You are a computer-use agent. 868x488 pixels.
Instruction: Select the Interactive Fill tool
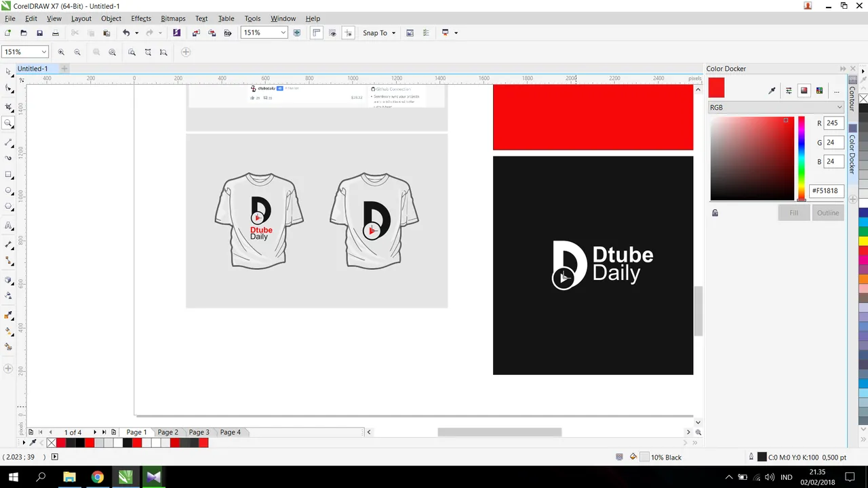[x=8, y=331]
